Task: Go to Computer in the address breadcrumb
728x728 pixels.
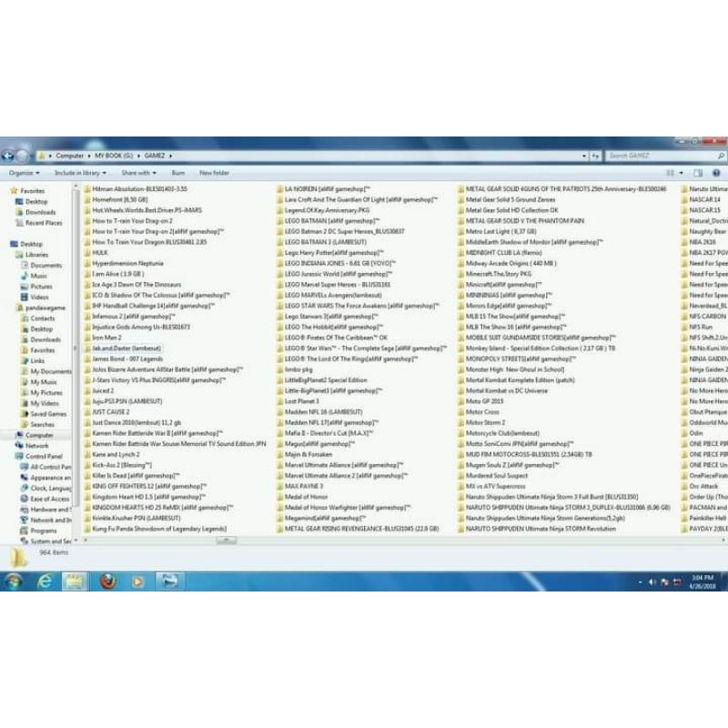Action: pos(70,156)
